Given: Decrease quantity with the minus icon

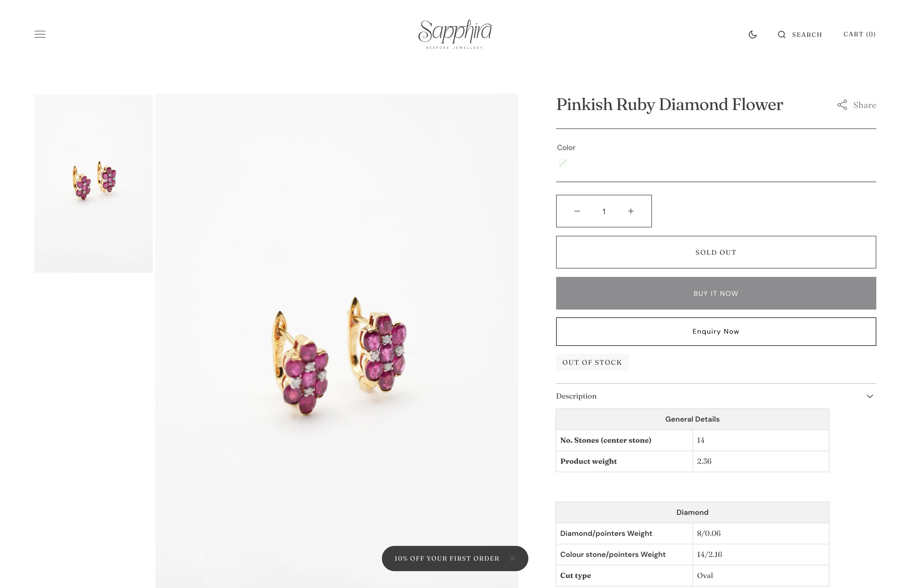Looking at the screenshot, I should pyautogui.click(x=577, y=211).
